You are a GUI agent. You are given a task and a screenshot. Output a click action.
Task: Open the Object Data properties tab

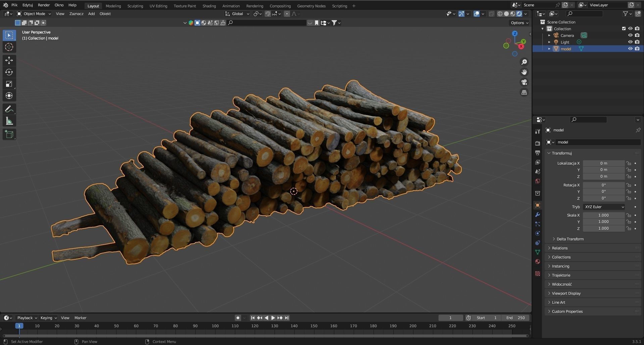click(x=538, y=252)
